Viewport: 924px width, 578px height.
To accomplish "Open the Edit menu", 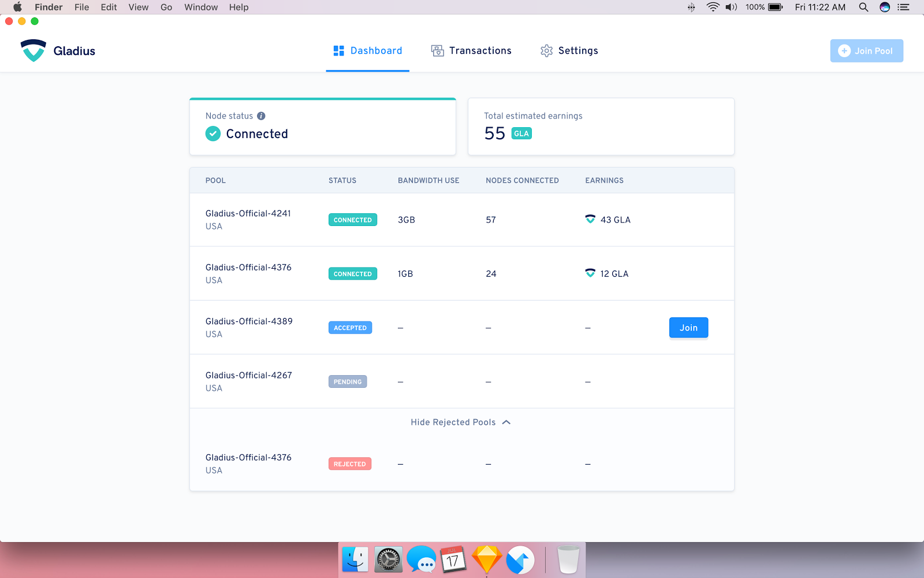I will point(109,7).
